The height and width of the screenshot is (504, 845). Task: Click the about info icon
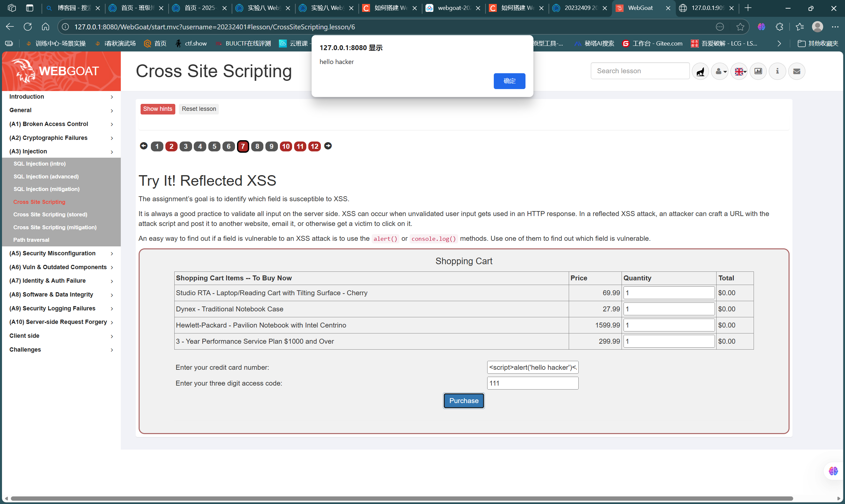click(777, 71)
